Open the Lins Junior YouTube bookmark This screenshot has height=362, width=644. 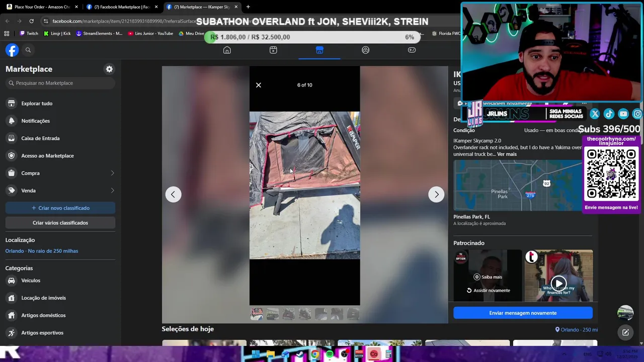point(150,34)
